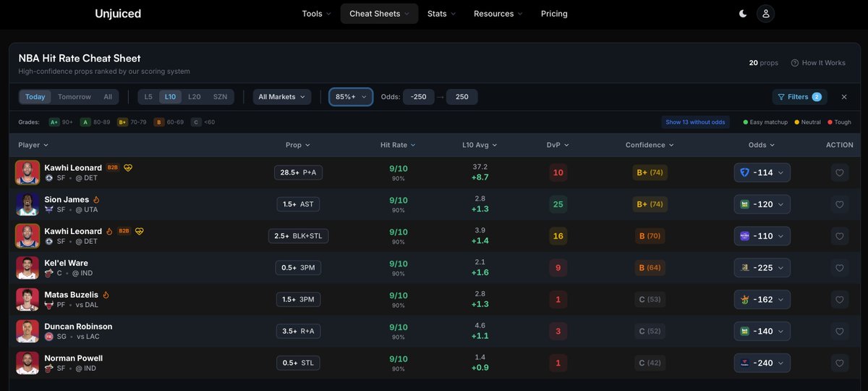Click the DvP rank 25 green badge
Image resolution: width=868 pixels, height=391 pixels.
coord(558,204)
